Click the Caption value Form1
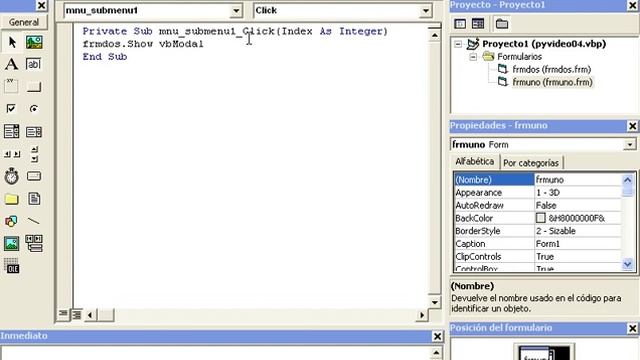Screen dimensions: 640x360 click(x=548, y=244)
